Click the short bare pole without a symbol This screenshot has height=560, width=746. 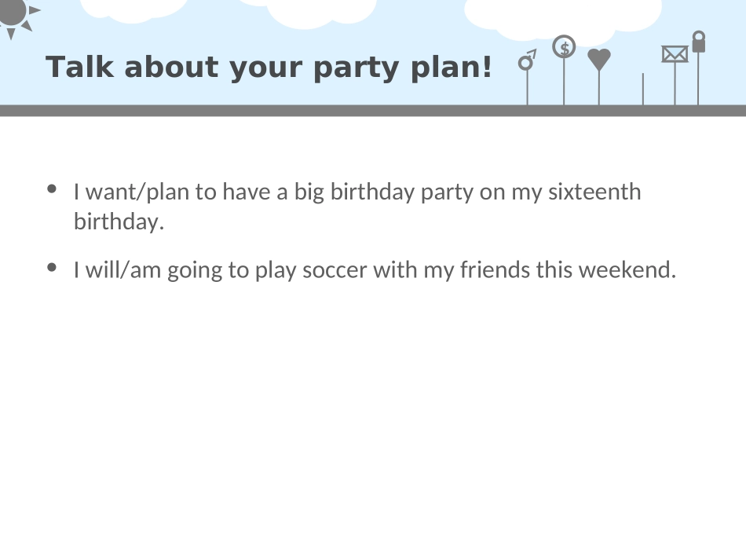coord(643,89)
